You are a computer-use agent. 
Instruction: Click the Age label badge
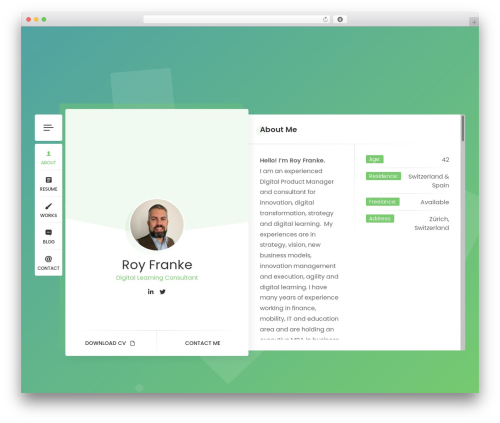[375, 159]
